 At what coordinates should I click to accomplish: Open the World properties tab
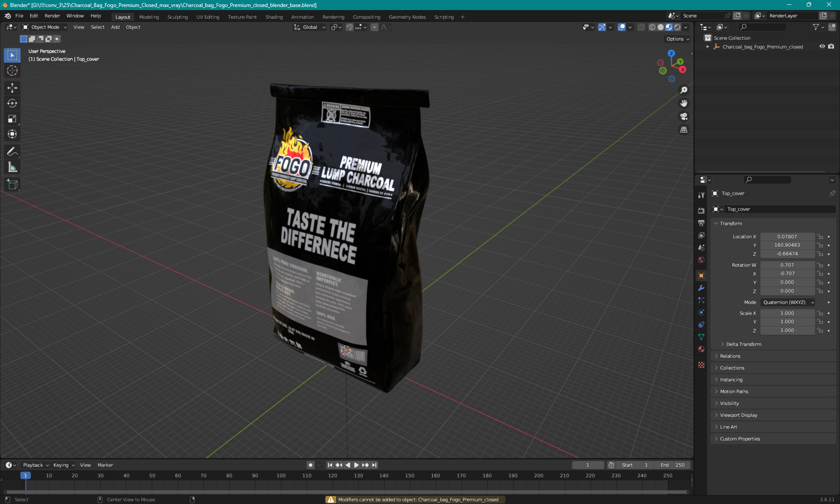coord(701,259)
